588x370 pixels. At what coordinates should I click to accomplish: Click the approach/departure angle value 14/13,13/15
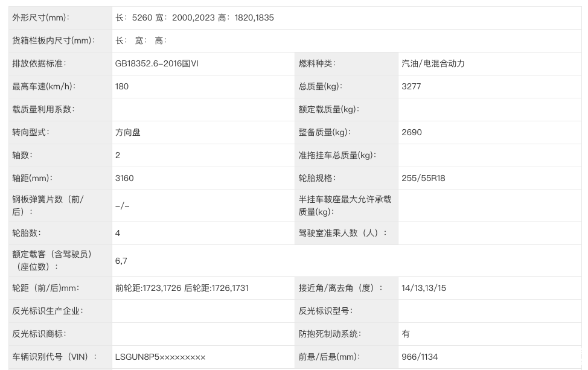(x=424, y=288)
